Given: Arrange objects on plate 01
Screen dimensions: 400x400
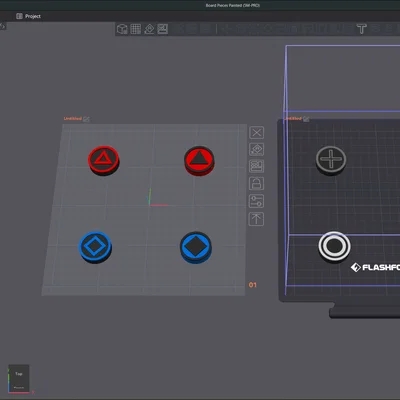Looking at the screenshot, I should coord(257,166).
